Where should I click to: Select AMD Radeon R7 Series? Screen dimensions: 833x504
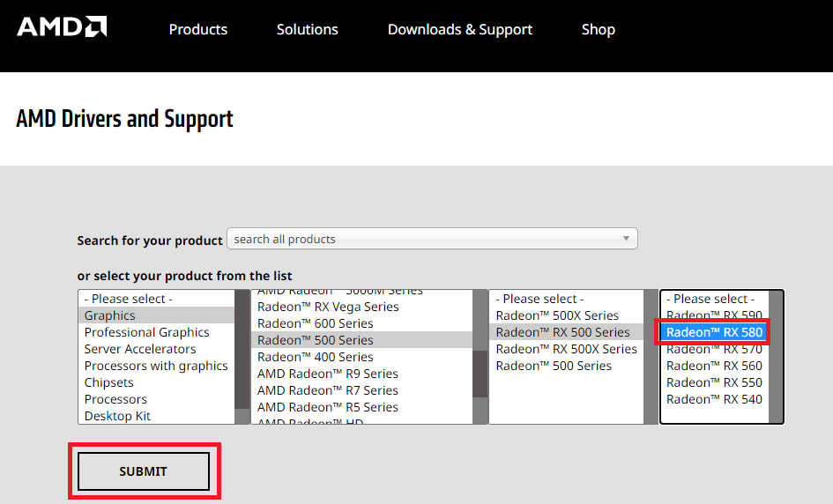pyautogui.click(x=361, y=390)
